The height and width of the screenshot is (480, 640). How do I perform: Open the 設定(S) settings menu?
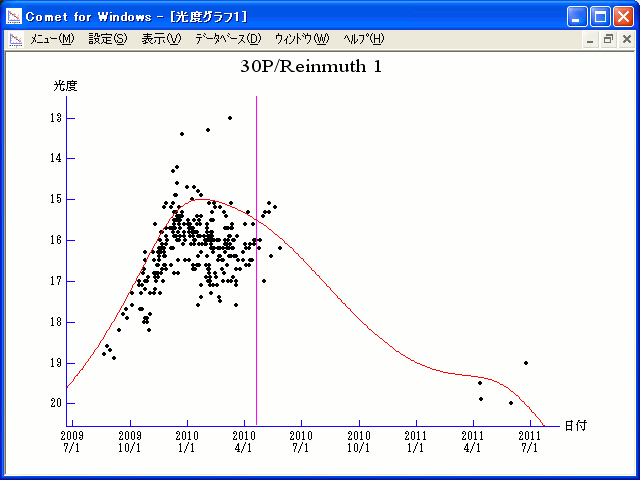coord(107,39)
